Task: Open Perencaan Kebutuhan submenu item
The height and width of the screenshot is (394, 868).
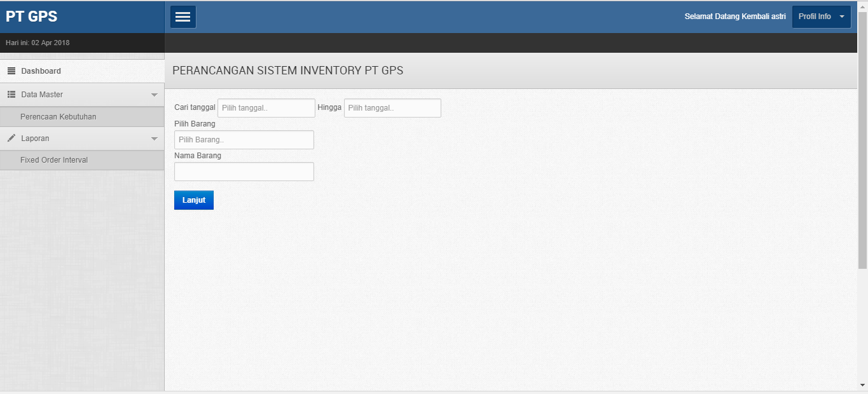Action: click(58, 117)
